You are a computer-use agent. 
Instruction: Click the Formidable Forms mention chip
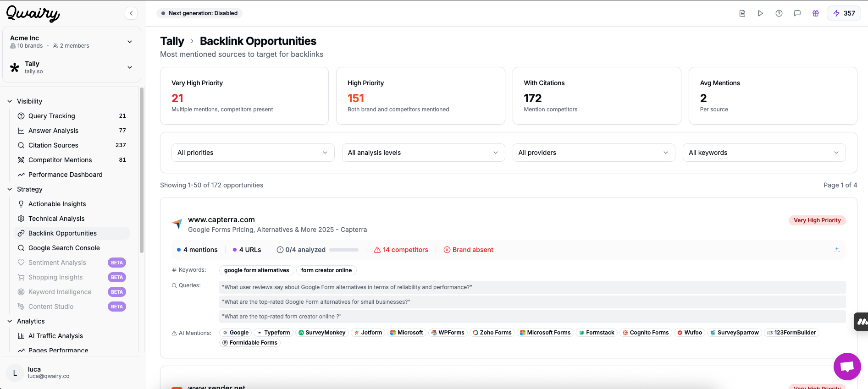coord(250,343)
